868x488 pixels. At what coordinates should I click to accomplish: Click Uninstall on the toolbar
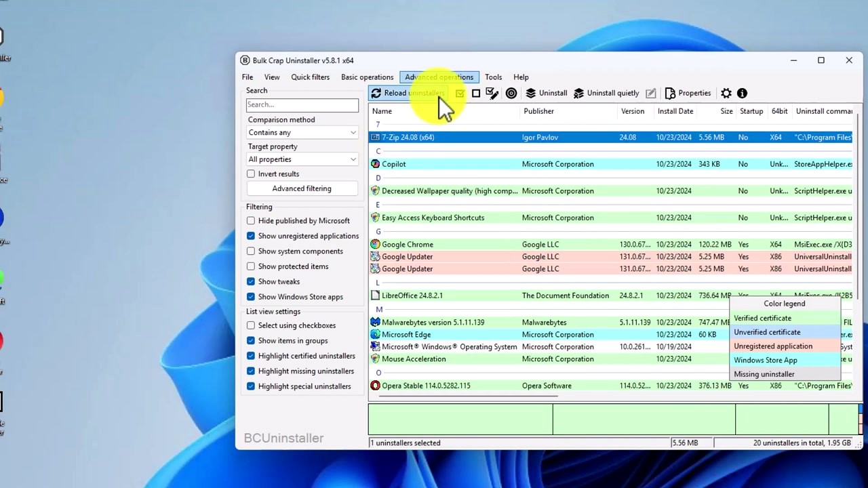click(x=547, y=93)
